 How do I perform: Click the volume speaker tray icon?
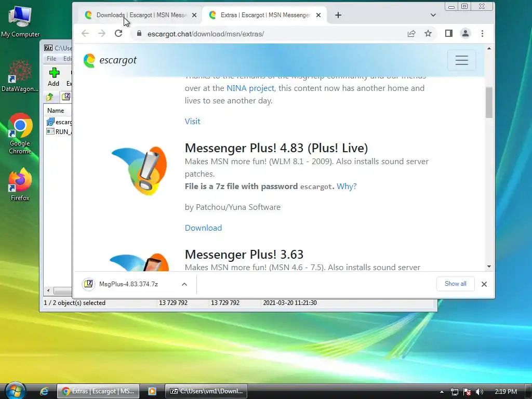[480, 392]
